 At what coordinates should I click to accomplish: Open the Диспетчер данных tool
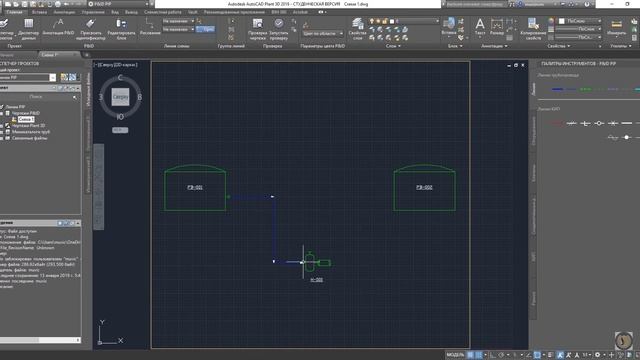[29, 29]
